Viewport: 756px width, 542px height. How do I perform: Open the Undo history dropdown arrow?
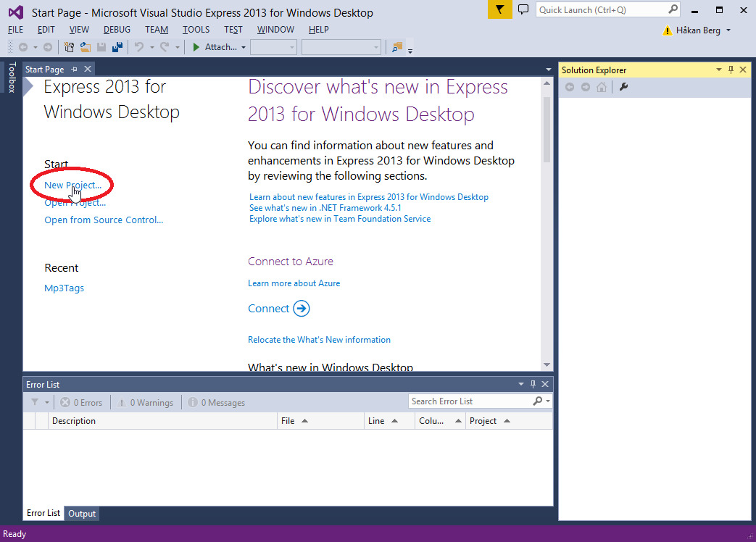152,48
